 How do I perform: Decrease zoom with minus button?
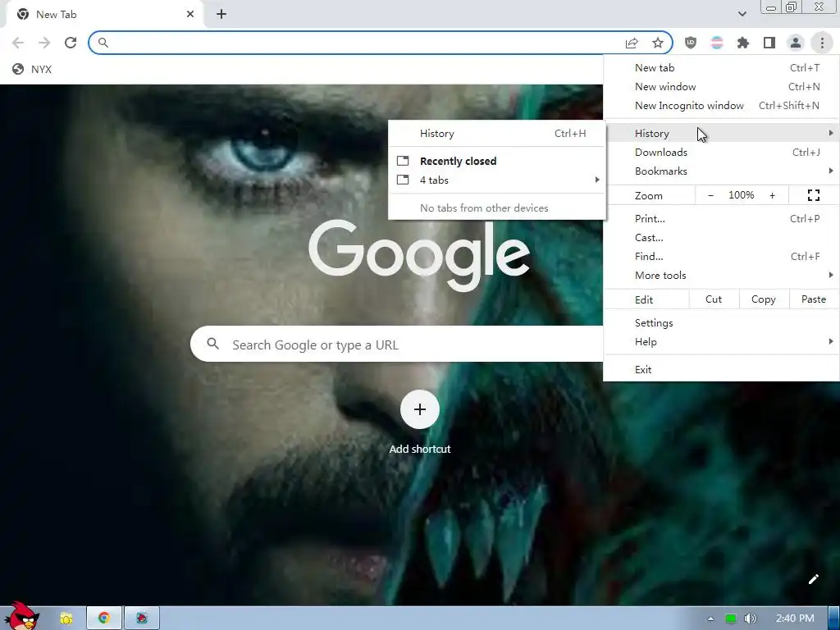tap(711, 195)
